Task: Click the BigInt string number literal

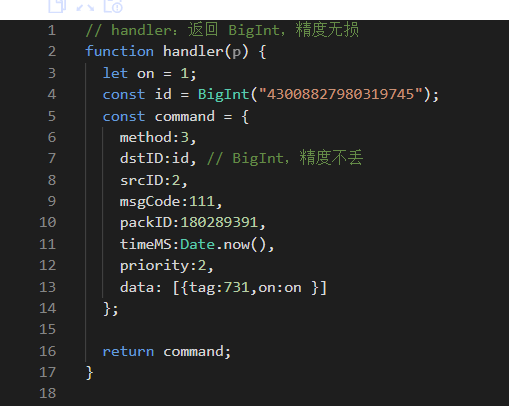Action: [341, 94]
